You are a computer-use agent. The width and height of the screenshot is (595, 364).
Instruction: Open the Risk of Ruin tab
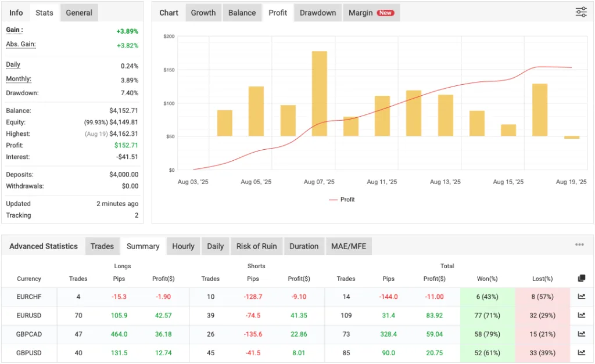[x=256, y=246]
